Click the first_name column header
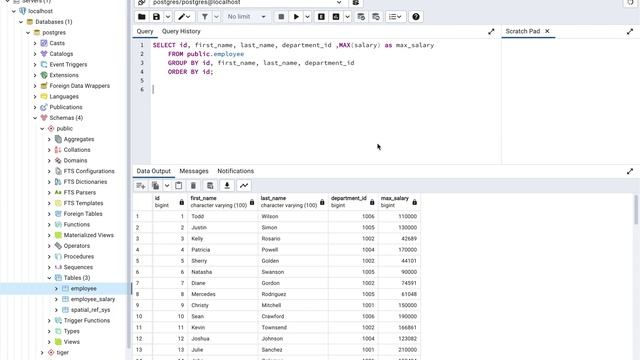 pyautogui.click(x=222, y=202)
